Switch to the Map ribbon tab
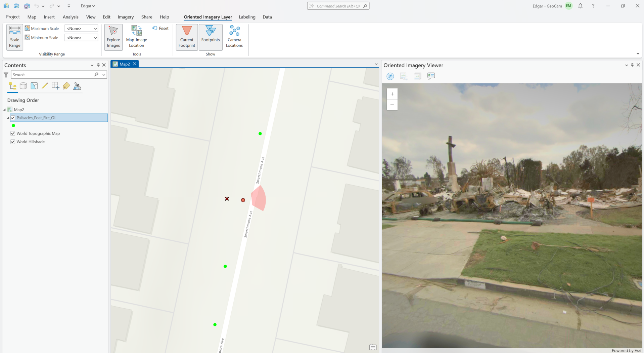The image size is (644, 353). click(32, 17)
